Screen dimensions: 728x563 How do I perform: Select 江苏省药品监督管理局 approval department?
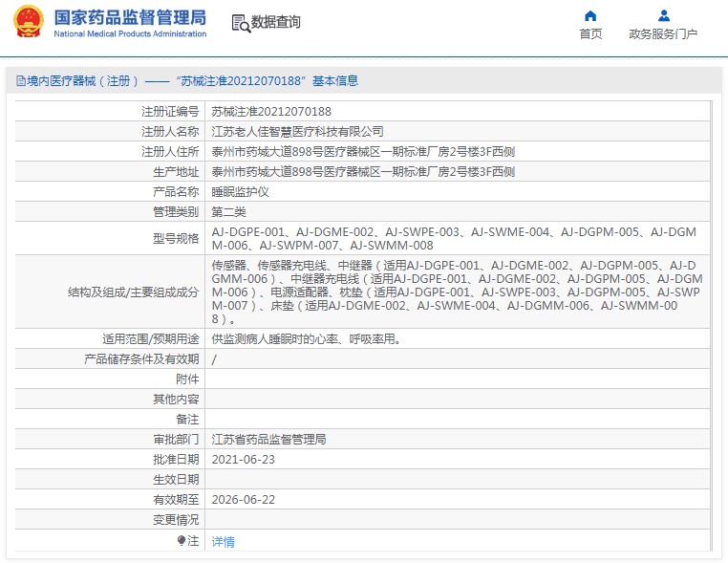coord(268,440)
